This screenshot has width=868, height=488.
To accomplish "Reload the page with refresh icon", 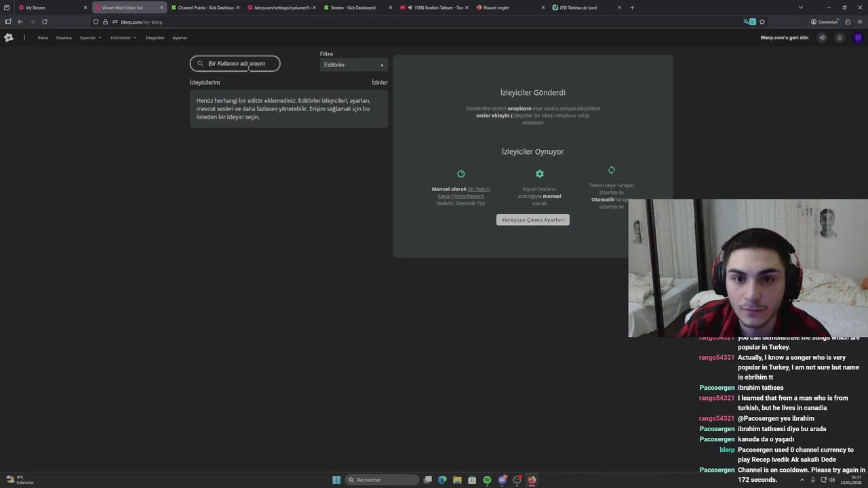I will tap(45, 22).
